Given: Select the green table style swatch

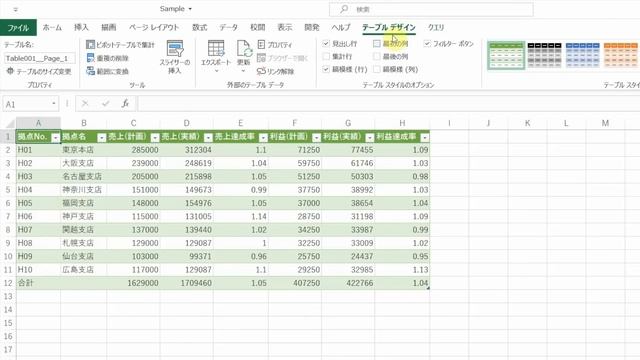Looking at the screenshot, I should coord(506,55).
